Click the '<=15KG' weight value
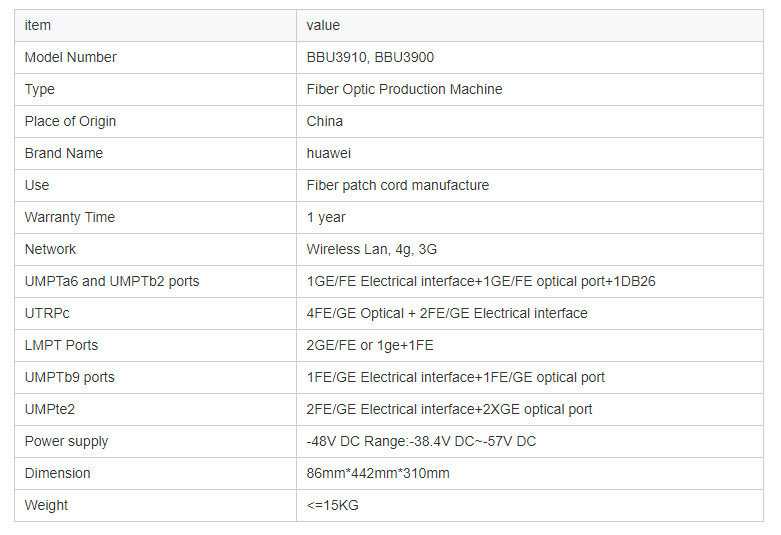 (332, 505)
